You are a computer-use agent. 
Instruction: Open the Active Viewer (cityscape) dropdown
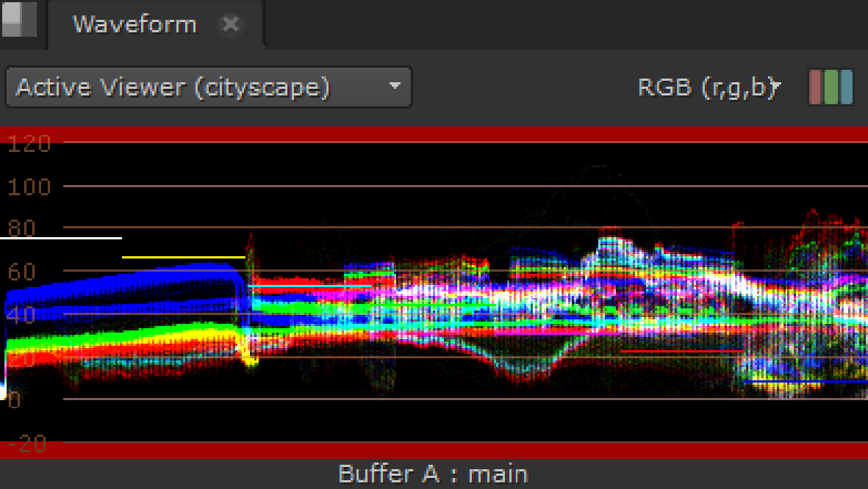coord(208,87)
